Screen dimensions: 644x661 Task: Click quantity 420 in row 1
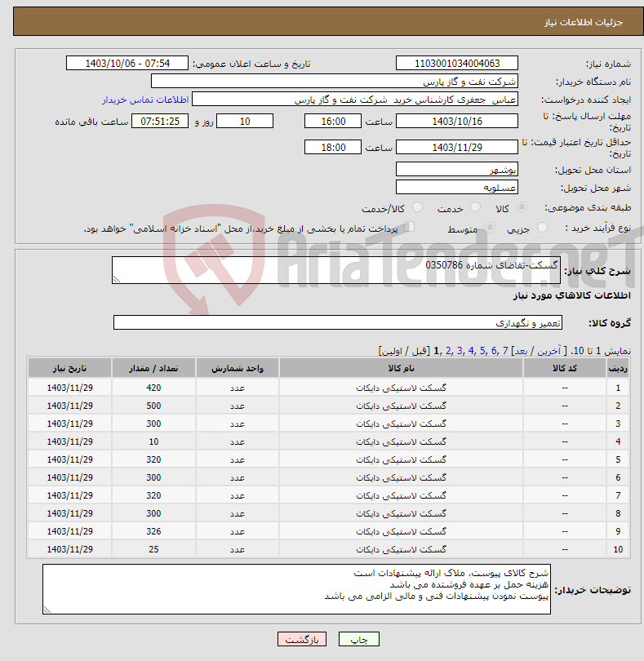[153, 388]
